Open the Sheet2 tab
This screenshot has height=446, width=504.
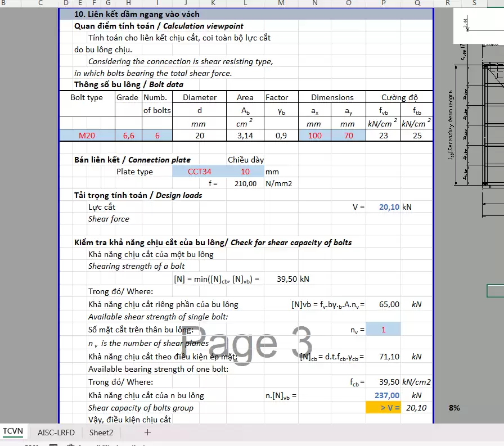tap(101, 433)
